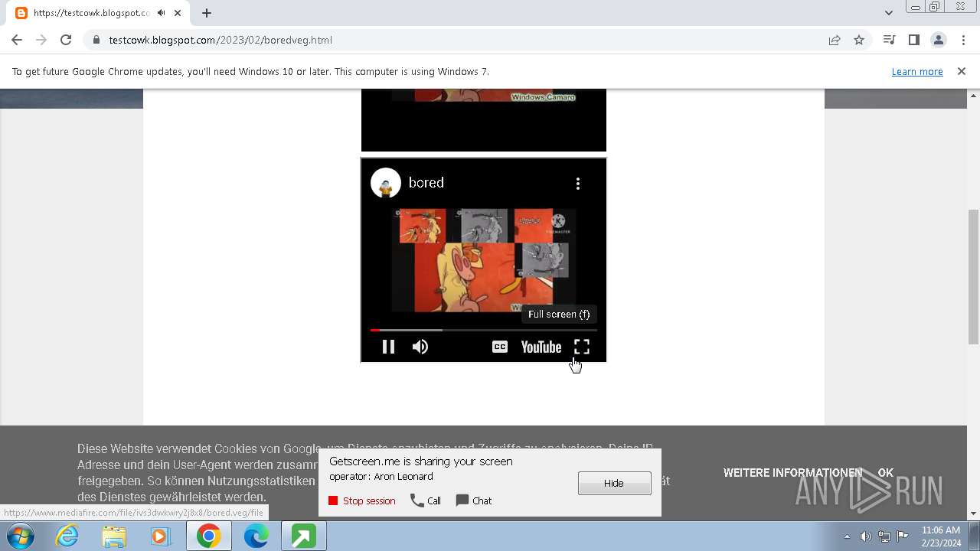980x551 pixels.
Task: Click the address bar URL
Action: pos(220,40)
